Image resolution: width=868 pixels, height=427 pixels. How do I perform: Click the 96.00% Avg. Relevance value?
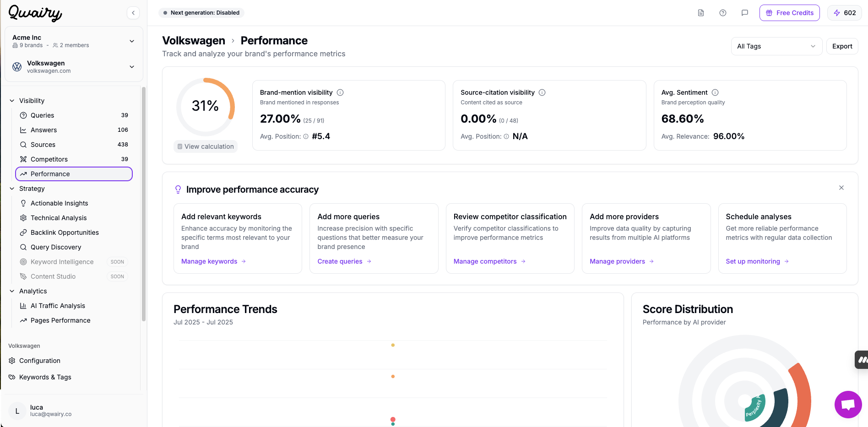[729, 136]
